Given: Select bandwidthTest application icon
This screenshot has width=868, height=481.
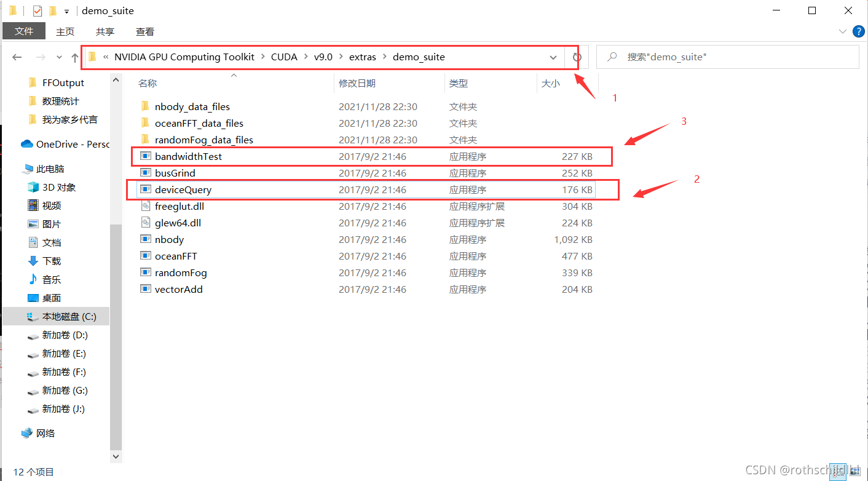Looking at the screenshot, I should coord(145,156).
